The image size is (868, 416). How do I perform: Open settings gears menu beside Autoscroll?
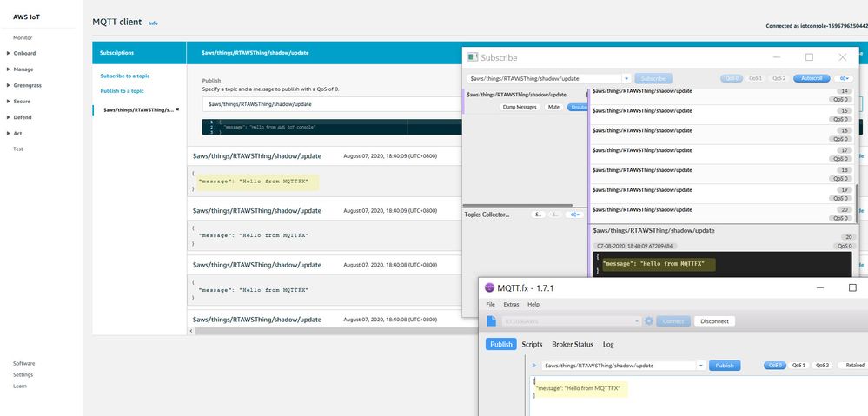pos(844,78)
